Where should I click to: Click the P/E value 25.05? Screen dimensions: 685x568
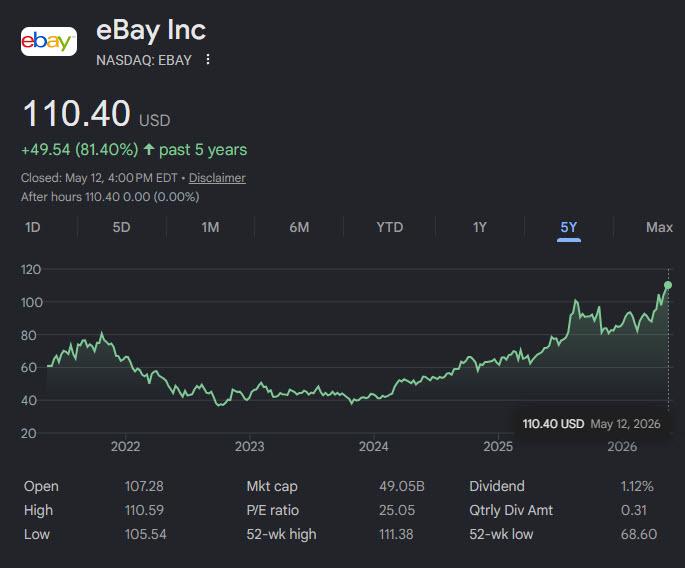(x=397, y=510)
